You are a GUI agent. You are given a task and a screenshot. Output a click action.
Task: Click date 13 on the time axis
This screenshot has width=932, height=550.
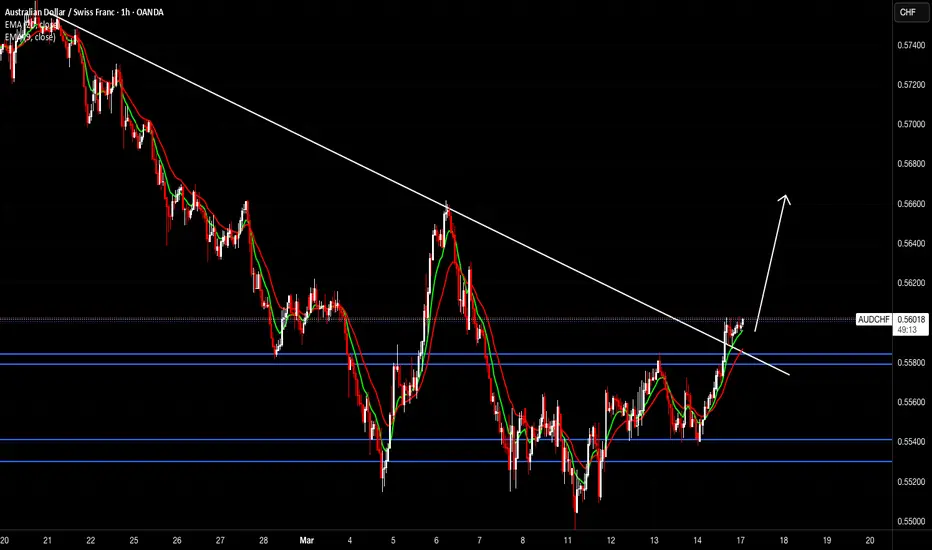point(654,540)
